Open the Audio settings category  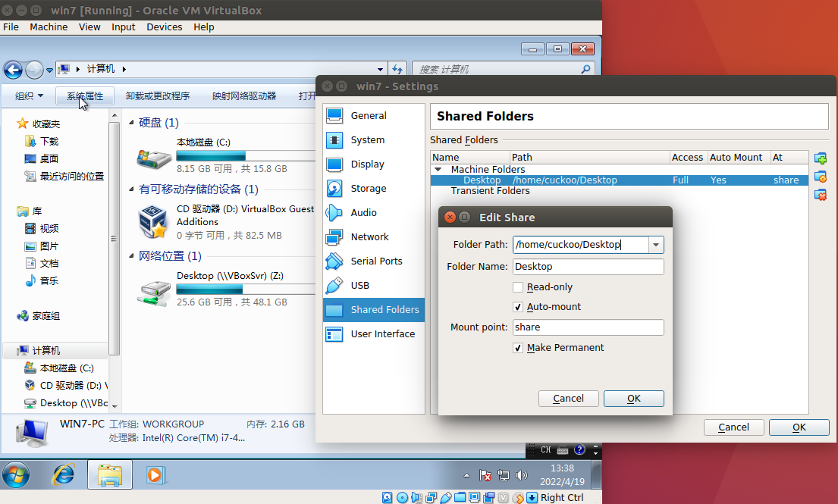(x=363, y=213)
